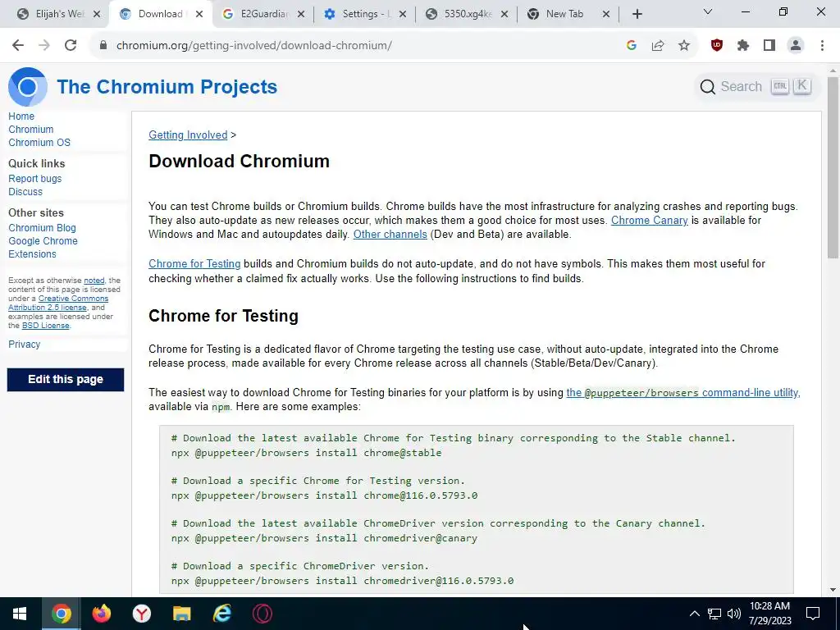840x630 pixels.
Task: Switch to the 5350.xg4ke tab
Action: point(466,15)
